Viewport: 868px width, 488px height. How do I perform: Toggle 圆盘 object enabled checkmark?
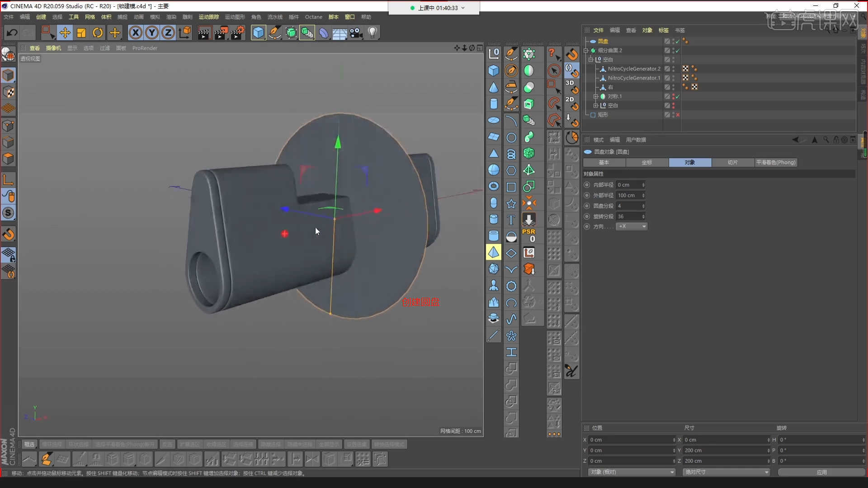click(x=677, y=42)
